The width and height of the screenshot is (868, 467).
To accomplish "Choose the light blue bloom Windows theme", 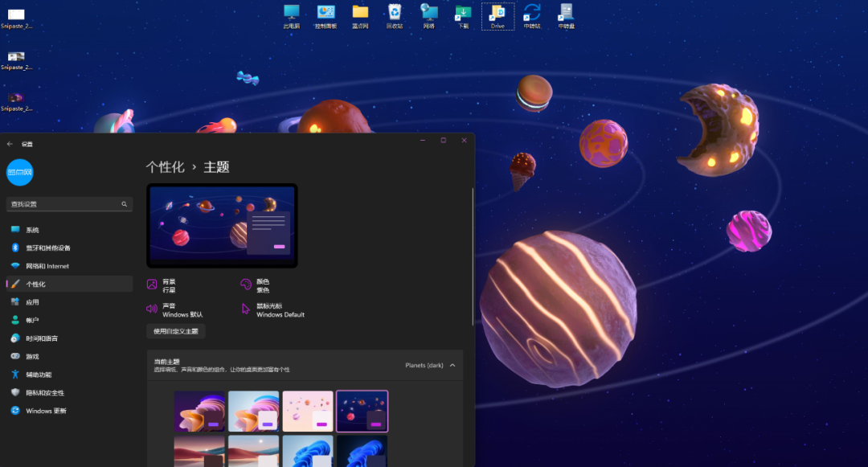I will [x=308, y=451].
